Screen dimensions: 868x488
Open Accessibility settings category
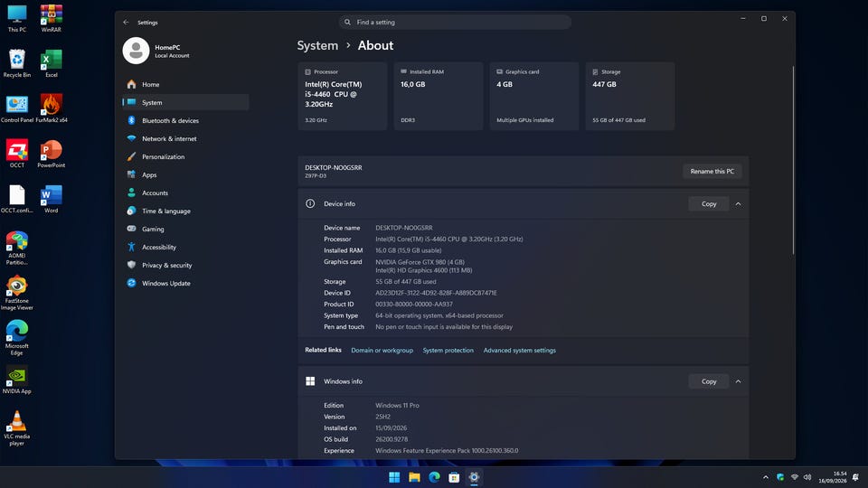click(x=185, y=248)
